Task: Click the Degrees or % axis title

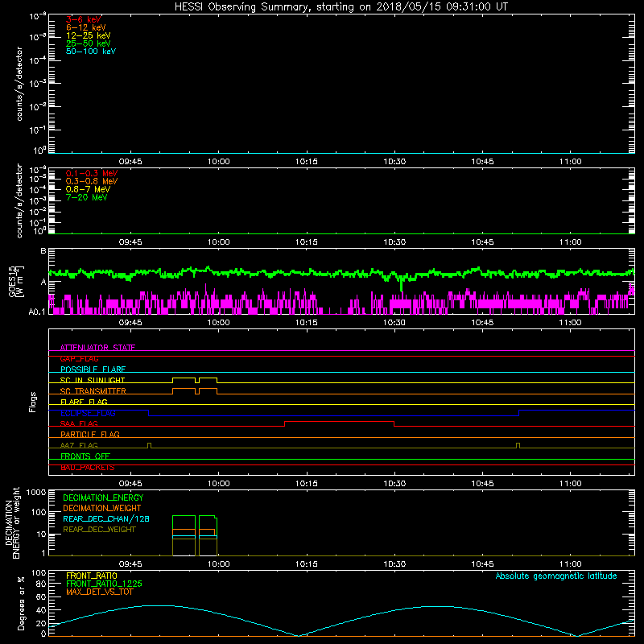Action: click(x=21, y=603)
